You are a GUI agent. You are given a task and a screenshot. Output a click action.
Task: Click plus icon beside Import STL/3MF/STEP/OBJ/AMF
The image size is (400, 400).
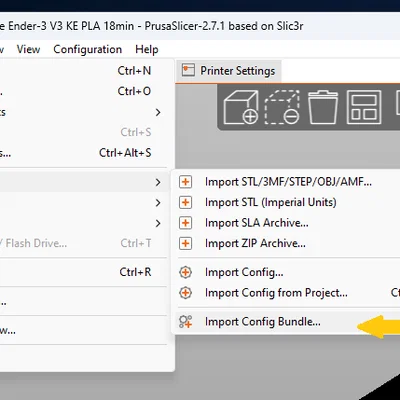pos(185,182)
